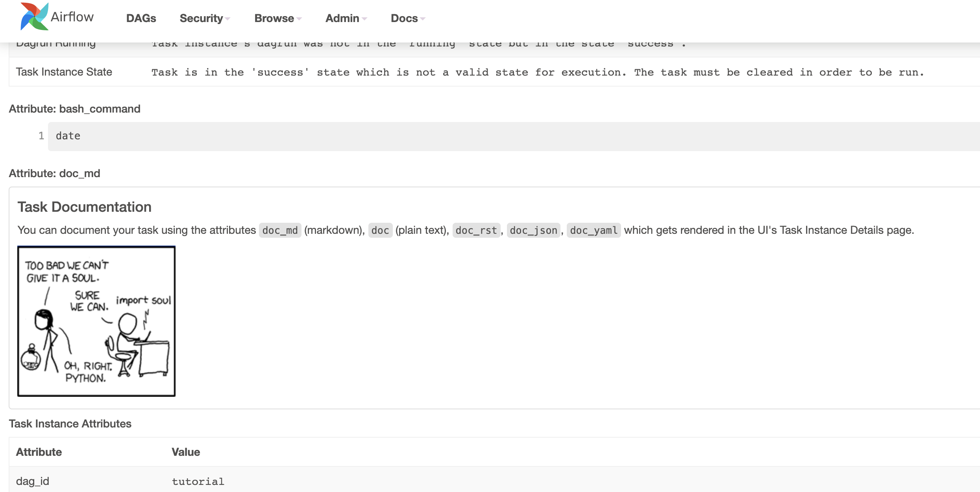Click the Attribute column header
This screenshot has width=980, height=492.
tap(39, 452)
